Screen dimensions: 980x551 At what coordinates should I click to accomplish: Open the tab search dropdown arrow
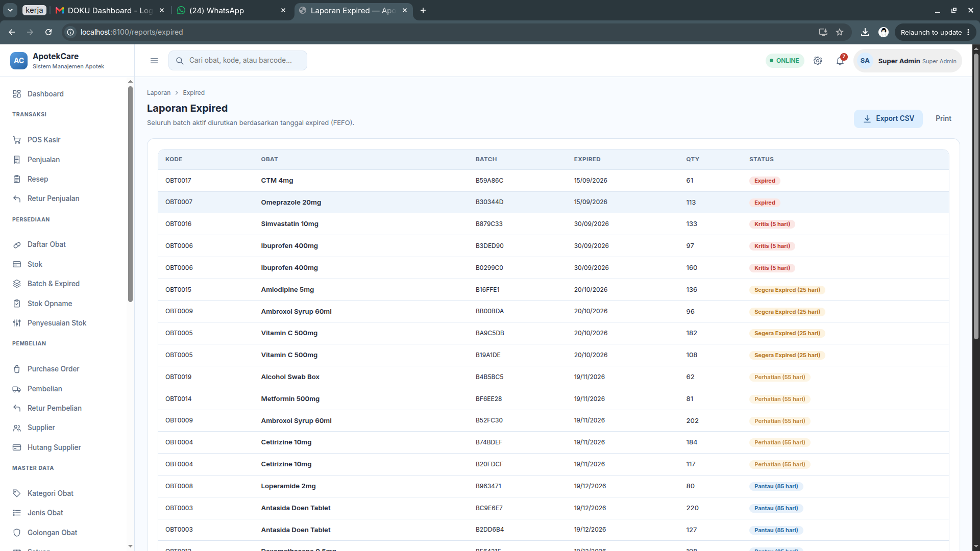[x=10, y=10]
